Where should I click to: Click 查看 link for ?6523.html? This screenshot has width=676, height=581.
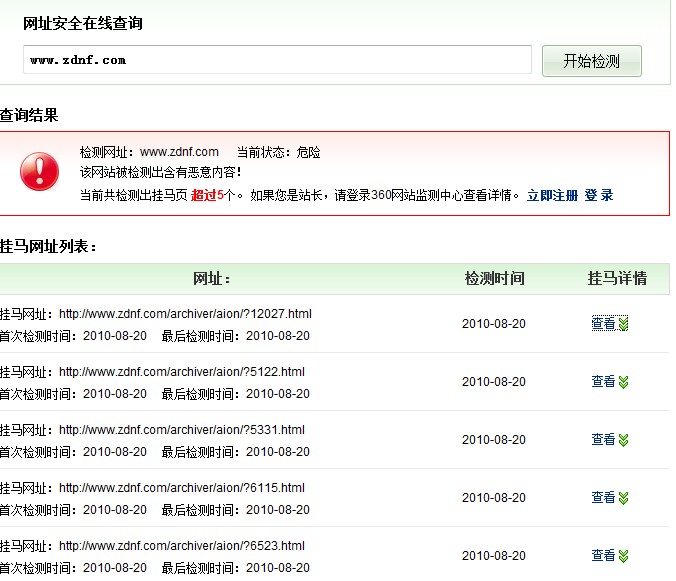pyautogui.click(x=603, y=556)
